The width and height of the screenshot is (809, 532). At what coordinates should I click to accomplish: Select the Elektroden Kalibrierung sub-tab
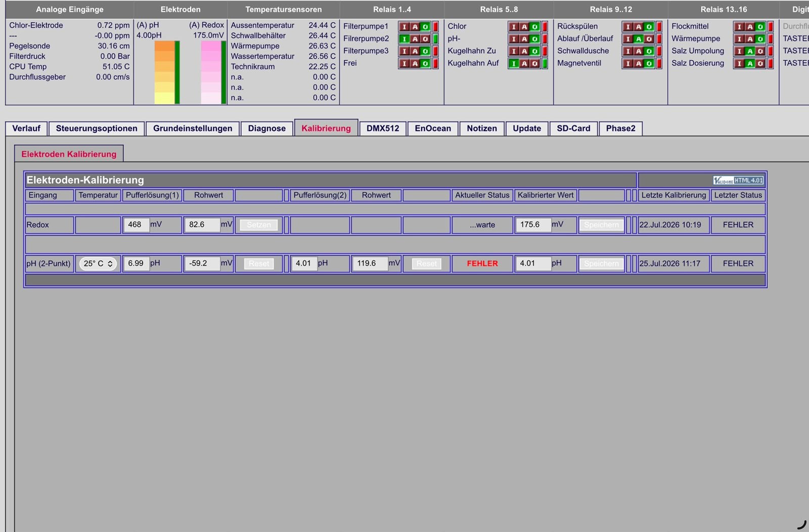tap(69, 154)
